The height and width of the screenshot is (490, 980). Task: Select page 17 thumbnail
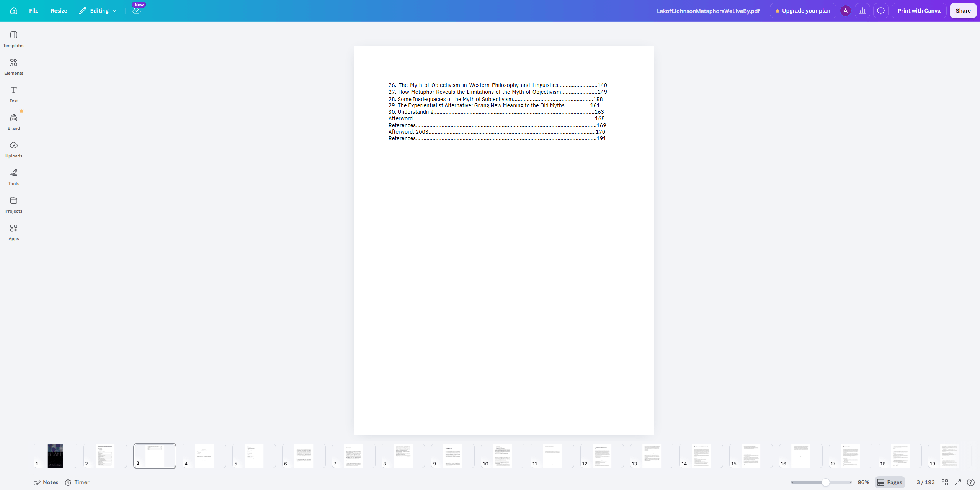[x=851, y=456]
